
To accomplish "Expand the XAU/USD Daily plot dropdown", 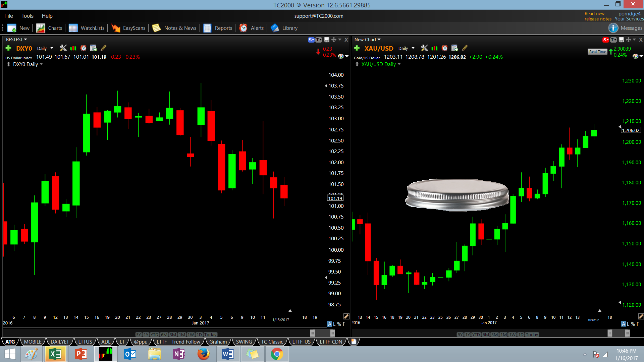I will tap(399, 64).
